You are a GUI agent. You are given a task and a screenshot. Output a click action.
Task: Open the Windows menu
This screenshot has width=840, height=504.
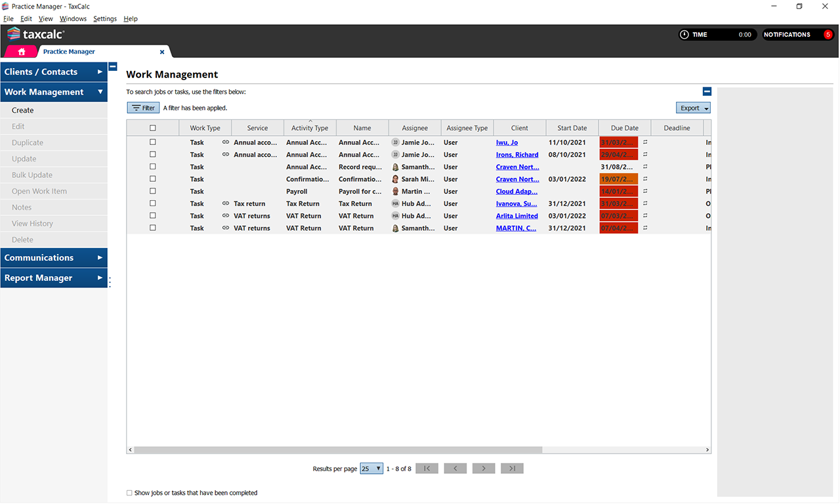(73, 19)
